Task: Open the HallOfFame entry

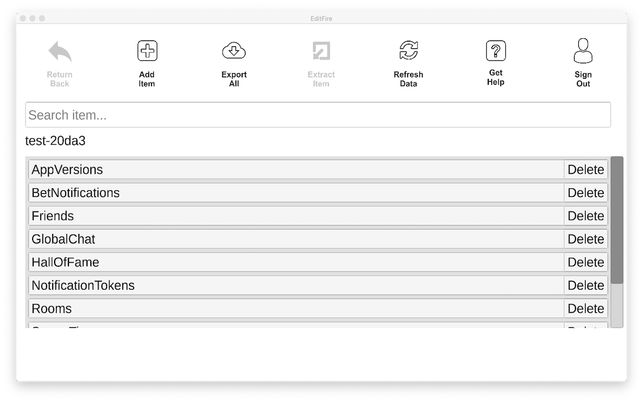Action: [x=296, y=262]
